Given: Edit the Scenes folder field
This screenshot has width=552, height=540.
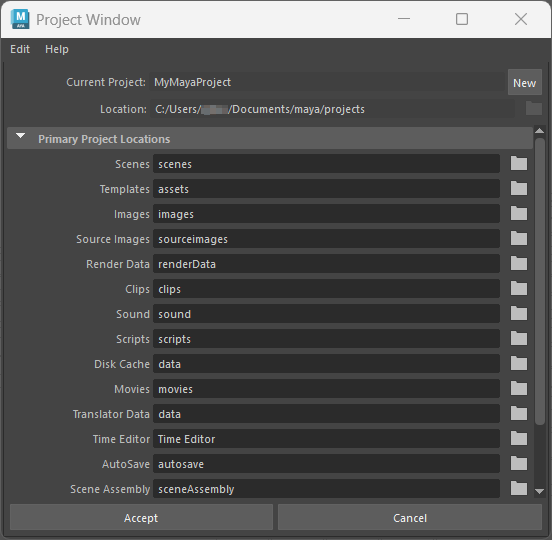Looking at the screenshot, I should [x=326, y=164].
